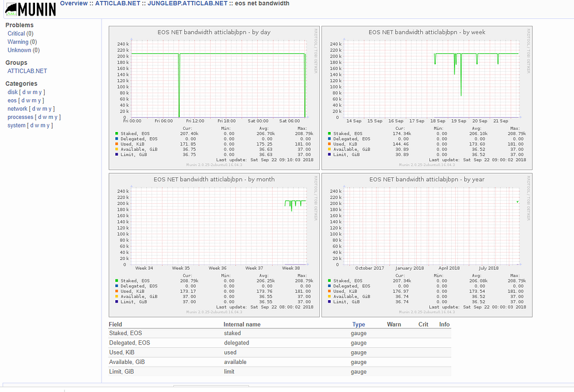Image resolution: width=574 pixels, height=392 pixels.
Task: Open JUNGLEBP.ATTICLAB.NET breadcrumb link
Action: [x=188, y=3]
